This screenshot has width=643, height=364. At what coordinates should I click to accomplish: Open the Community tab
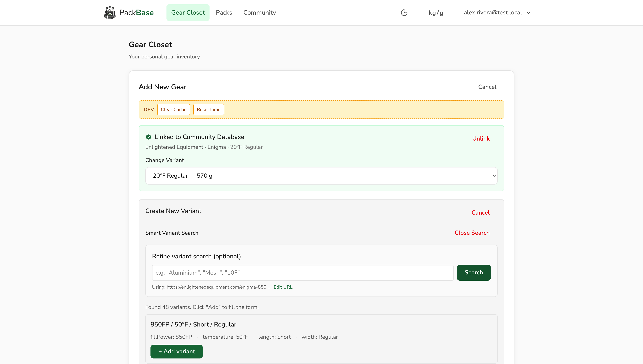[259, 12]
